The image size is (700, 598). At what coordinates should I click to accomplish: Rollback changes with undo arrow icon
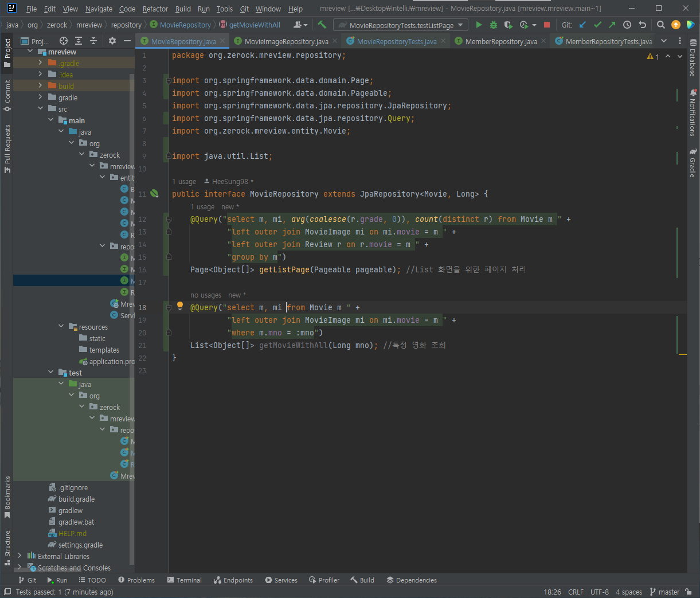(x=643, y=25)
